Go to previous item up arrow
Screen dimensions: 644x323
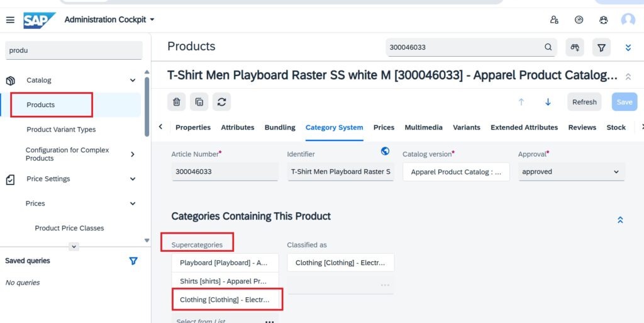tap(521, 102)
